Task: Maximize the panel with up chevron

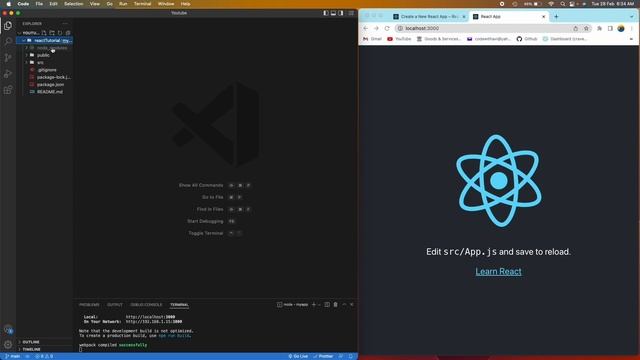Action: (344, 304)
